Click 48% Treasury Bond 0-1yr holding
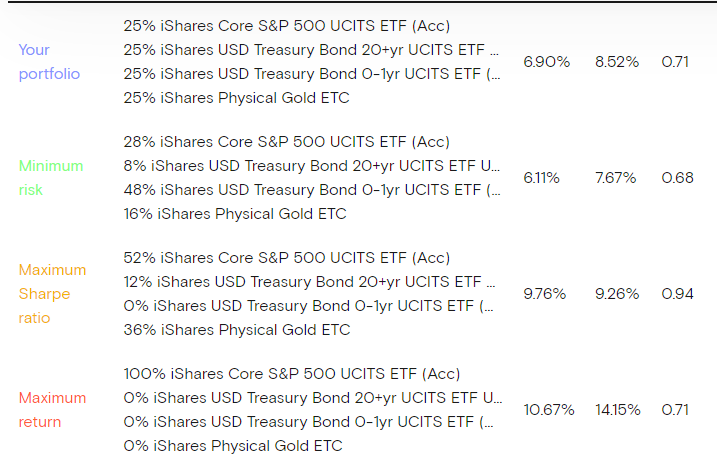 (x=312, y=190)
